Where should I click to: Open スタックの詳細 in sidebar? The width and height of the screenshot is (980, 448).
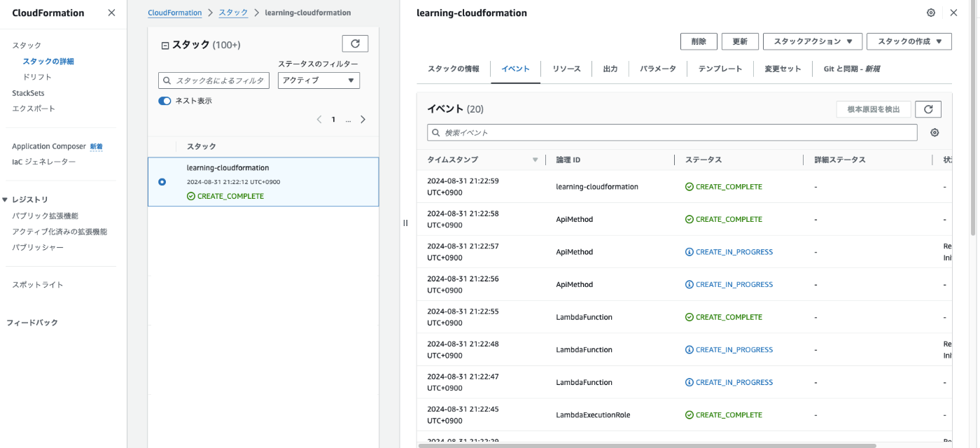48,62
